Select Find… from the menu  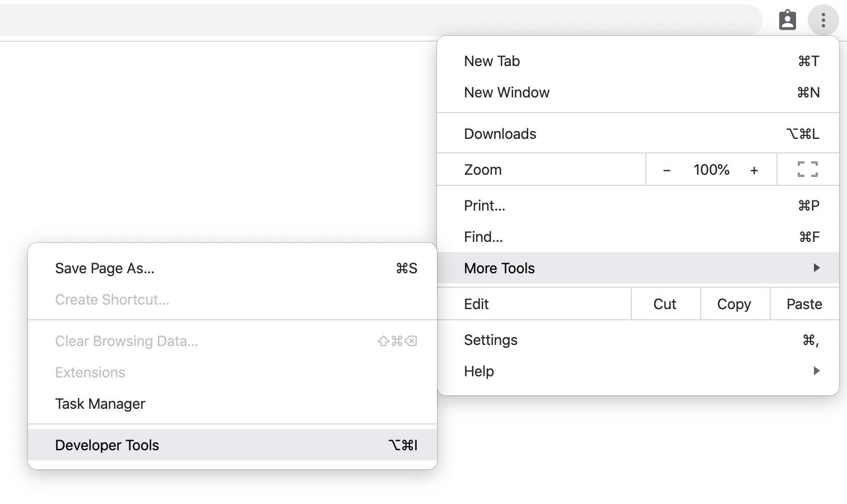coord(638,237)
